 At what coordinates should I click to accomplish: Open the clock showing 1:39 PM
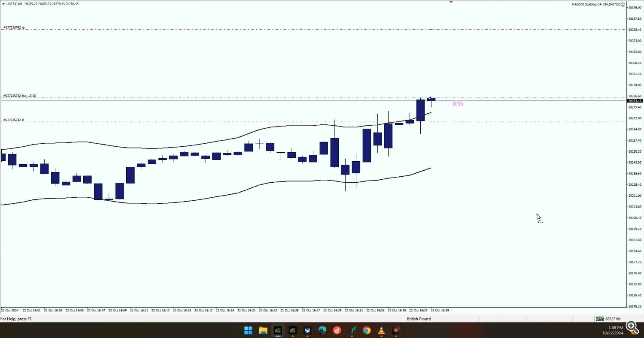tap(615, 330)
